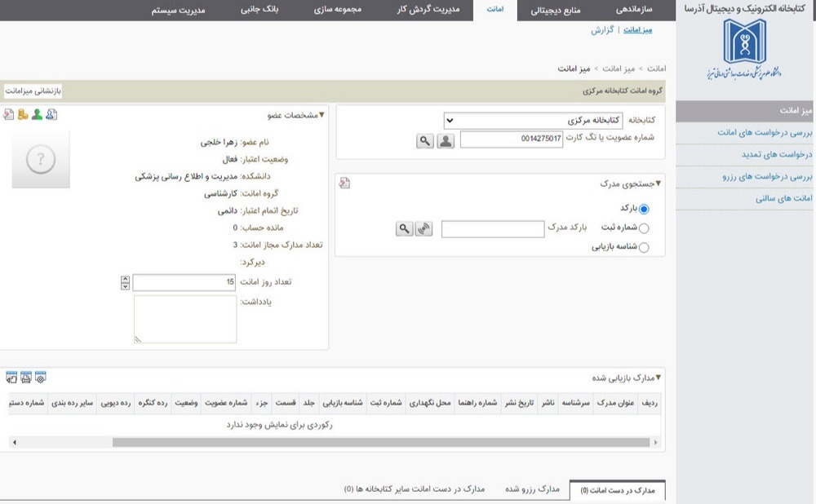The height and width of the screenshot is (504, 816).
Task: Click the بارکد مدرک input field
Action: click(x=493, y=229)
